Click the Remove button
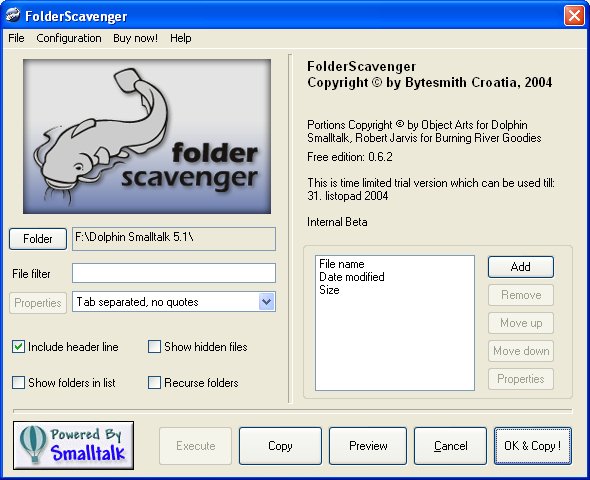The image size is (590, 480). click(x=521, y=295)
